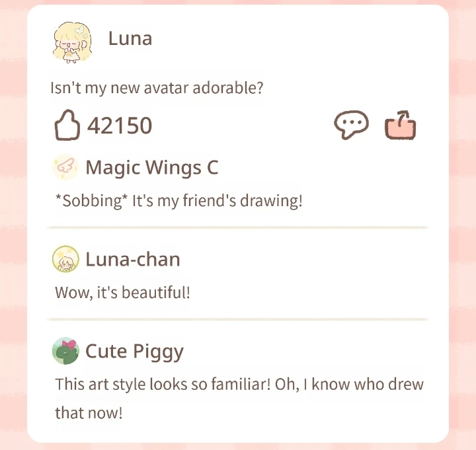Open the Cute Piggy username
Screen dimensions: 476x450
[x=134, y=351]
